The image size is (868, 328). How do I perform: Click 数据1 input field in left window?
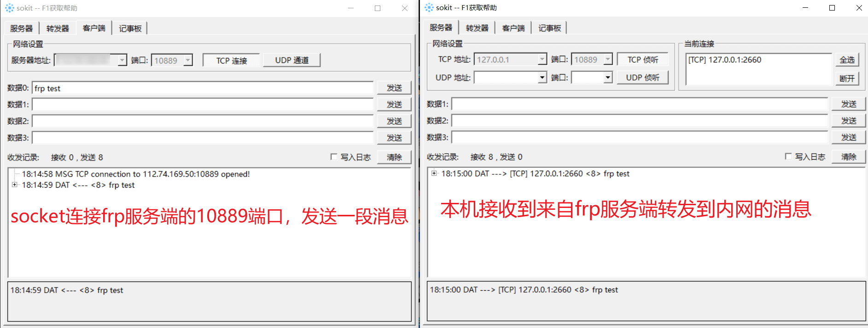pos(203,104)
